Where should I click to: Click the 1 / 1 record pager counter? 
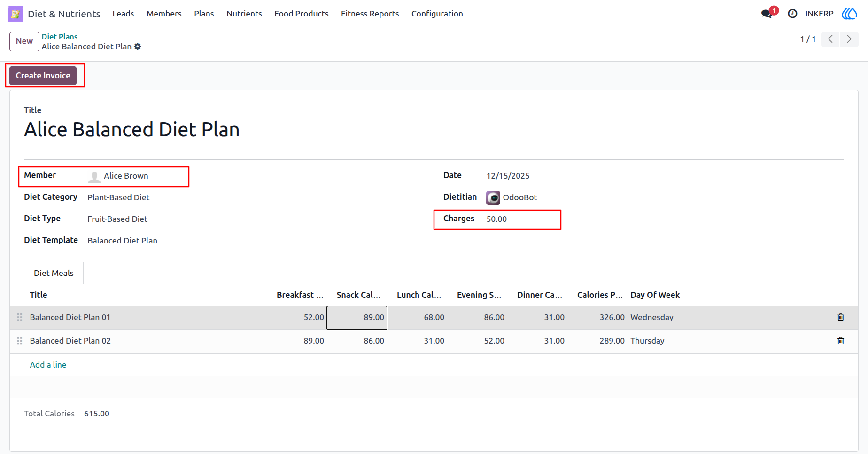click(x=808, y=39)
